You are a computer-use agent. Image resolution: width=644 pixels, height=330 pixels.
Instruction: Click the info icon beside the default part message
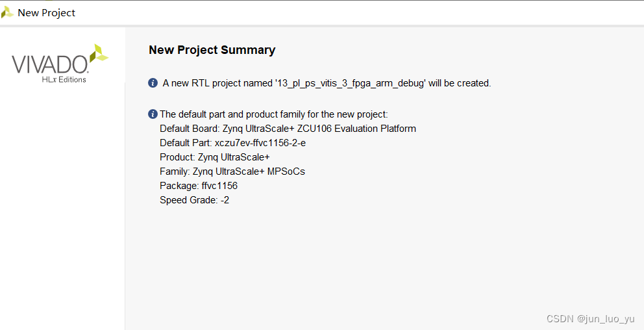(x=153, y=114)
